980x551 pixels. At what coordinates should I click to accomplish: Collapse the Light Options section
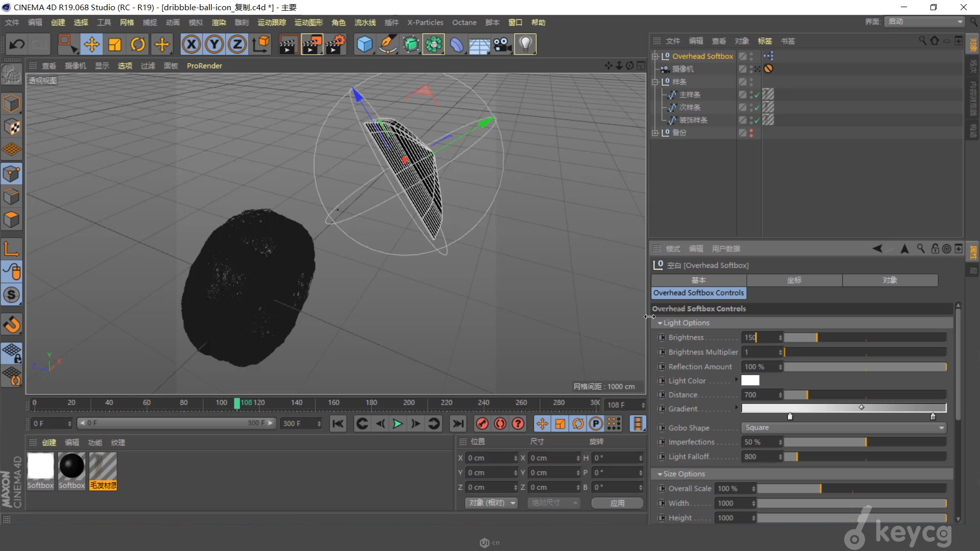pos(660,323)
